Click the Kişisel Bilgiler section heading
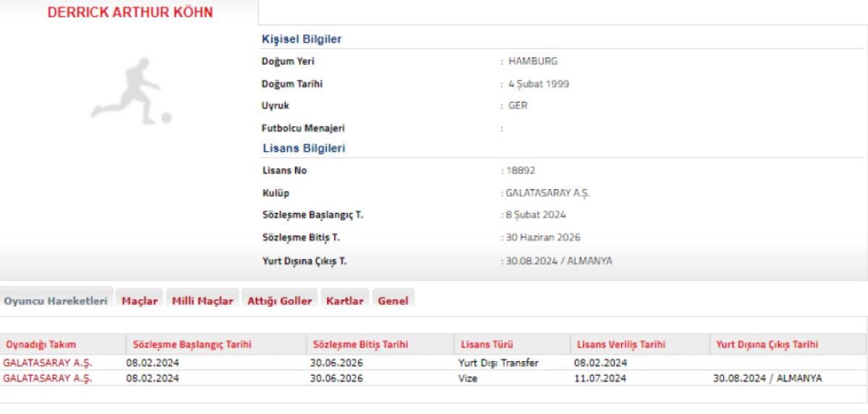Image resolution: width=868 pixels, height=414 pixels. tap(302, 39)
